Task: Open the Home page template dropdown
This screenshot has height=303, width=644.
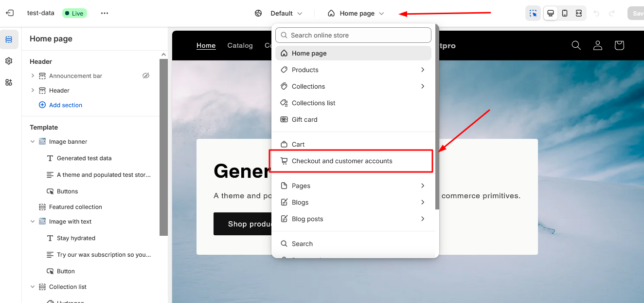Action: coord(357,13)
